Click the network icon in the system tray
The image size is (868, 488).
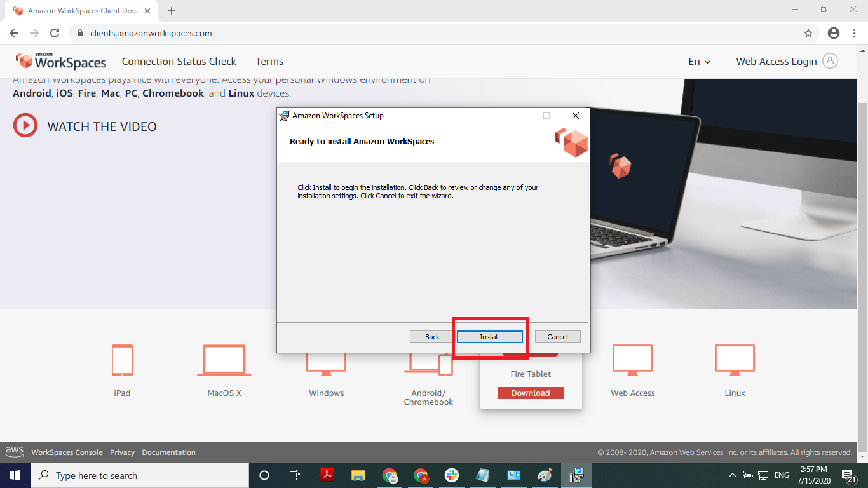tap(763, 475)
